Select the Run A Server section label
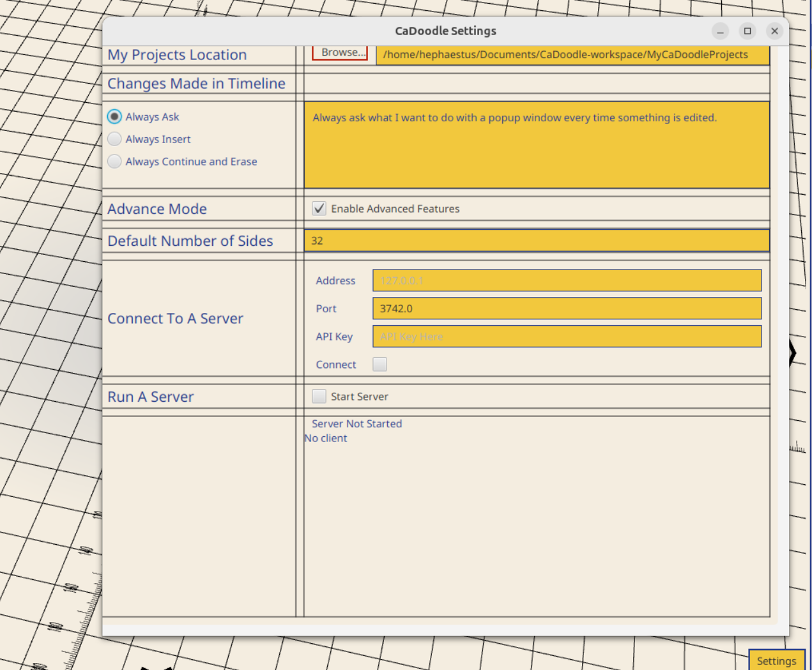The height and width of the screenshot is (670, 812). pos(150,397)
